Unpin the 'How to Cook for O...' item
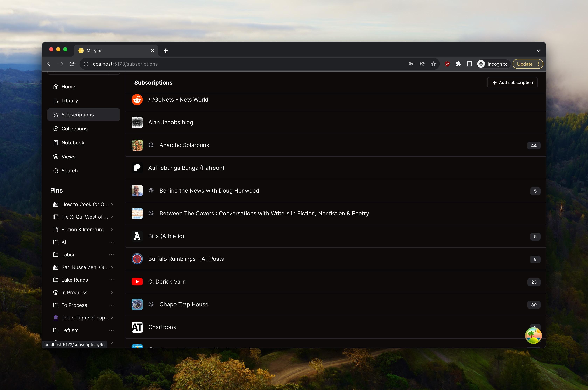 click(112, 204)
